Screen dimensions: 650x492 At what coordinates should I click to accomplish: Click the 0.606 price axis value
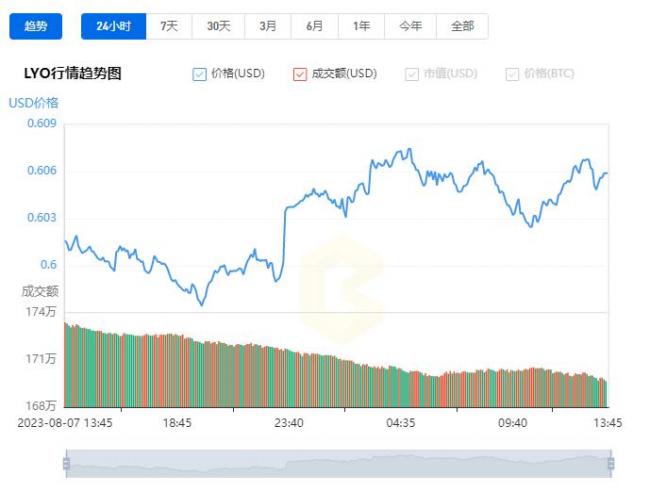coord(41,170)
